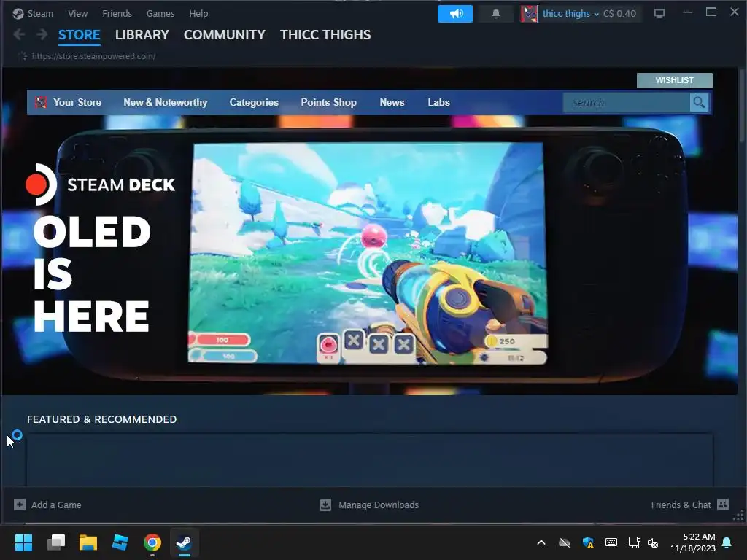Open the Games menu
Image resolution: width=747 pixels, height=560 pixels.
tap(160, 13)
